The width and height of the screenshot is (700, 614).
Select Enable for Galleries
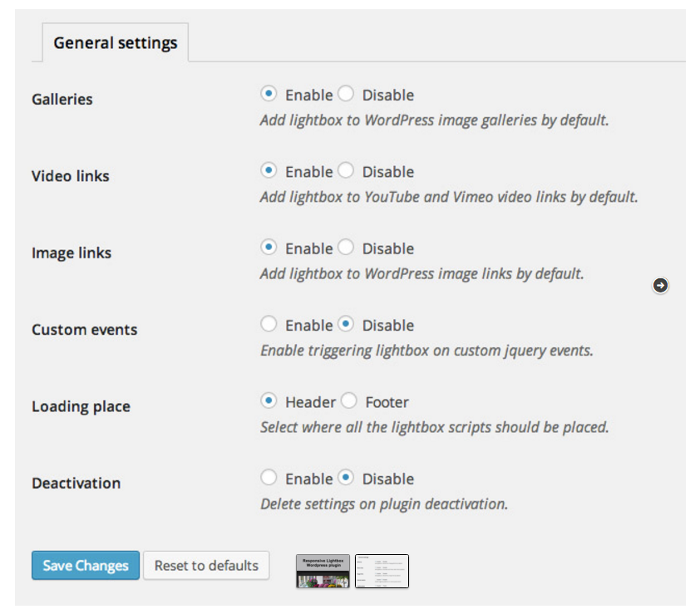269,94
